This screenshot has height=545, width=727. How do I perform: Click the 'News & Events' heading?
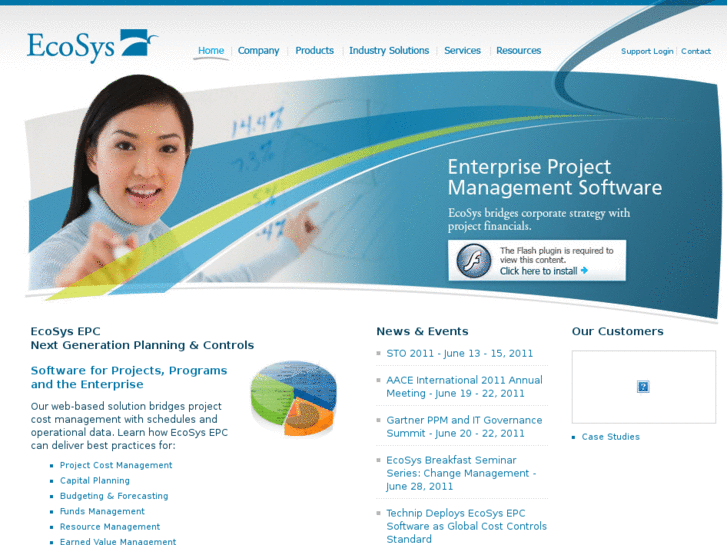tap(422, 331)
